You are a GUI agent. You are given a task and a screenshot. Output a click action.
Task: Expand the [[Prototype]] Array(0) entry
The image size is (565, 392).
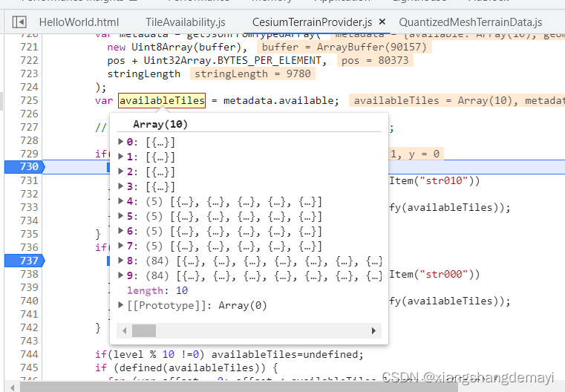coord(121,305)
